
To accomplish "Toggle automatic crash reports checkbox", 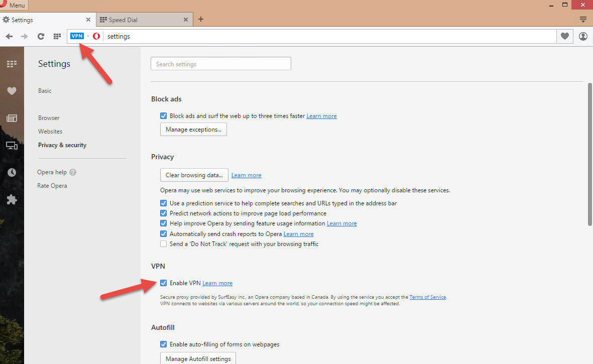I will 163,233.
